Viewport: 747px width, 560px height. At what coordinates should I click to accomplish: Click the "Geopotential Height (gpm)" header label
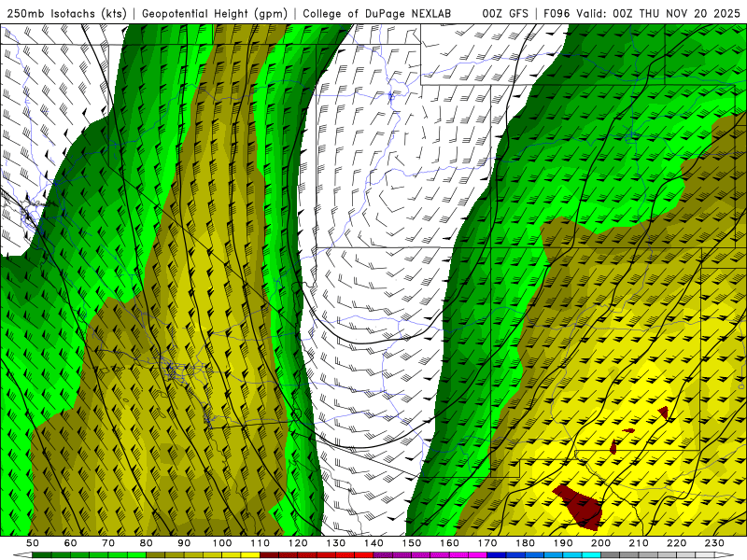pos(215,13)
